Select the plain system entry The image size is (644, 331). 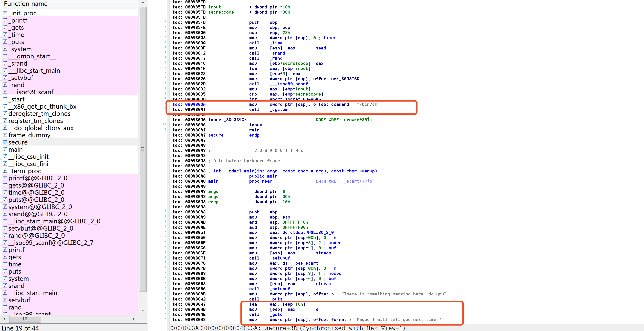pos(18,278)
